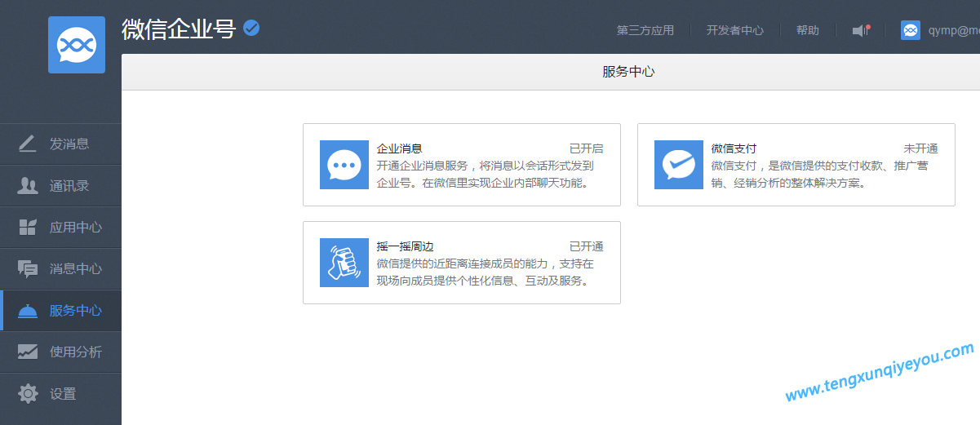Open 设置 in the sidebar
Viewport: 980px width, 425px height.
tap(60, 394)
